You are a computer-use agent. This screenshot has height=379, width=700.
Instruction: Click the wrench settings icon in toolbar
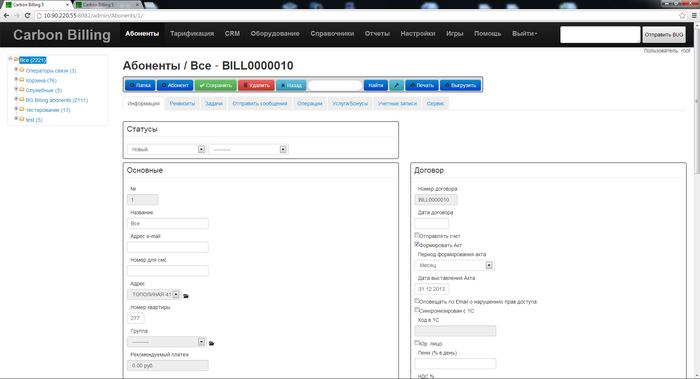[x=396, y=85]
